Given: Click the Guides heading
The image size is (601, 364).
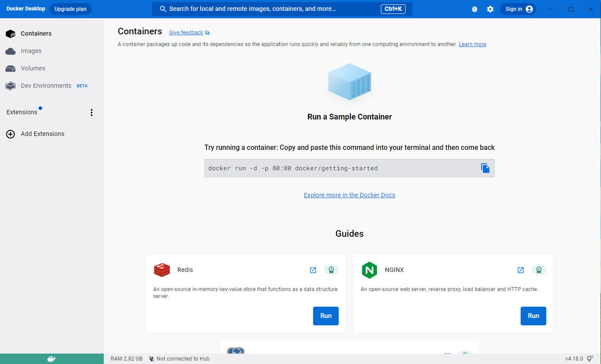Looking at the screenshot, I should pyautogui.click(x=350, y=234).
